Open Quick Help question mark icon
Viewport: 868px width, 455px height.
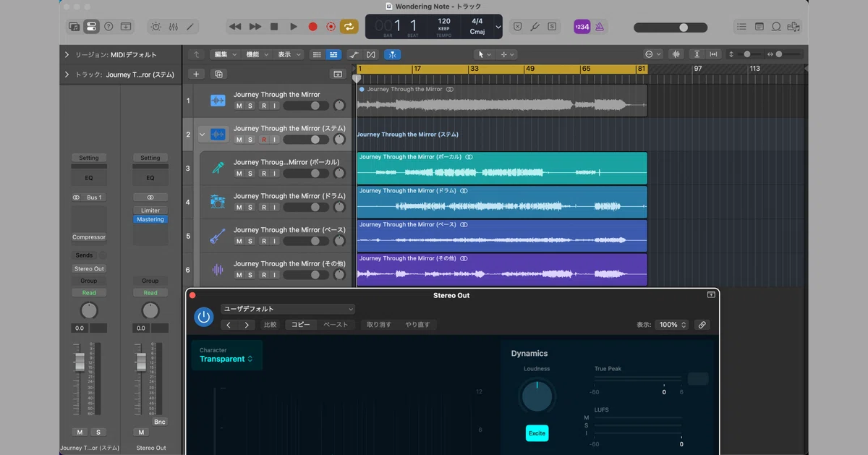[x=109, y=27]
